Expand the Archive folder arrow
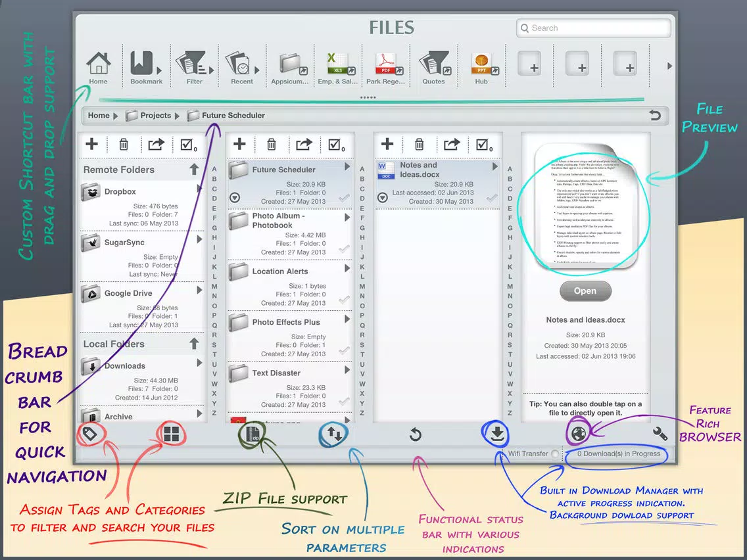747x560 pixels. click(x=199, y=414)
